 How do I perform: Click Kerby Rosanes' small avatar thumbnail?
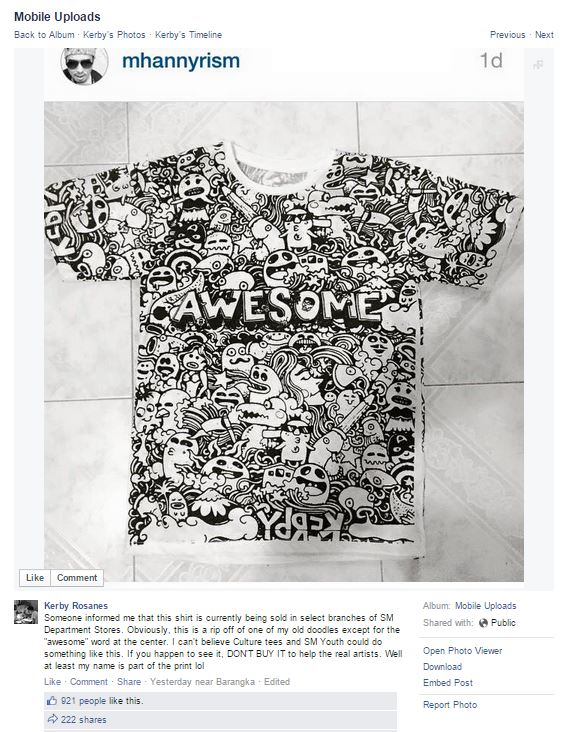(x=26, y=612)
